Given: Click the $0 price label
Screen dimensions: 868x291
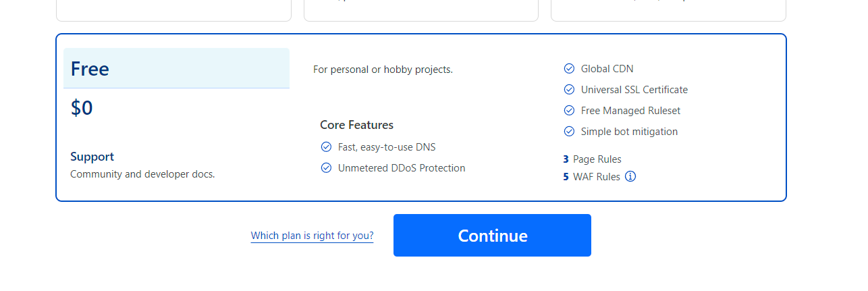Looking at the screenshot, I should point(82,108).
